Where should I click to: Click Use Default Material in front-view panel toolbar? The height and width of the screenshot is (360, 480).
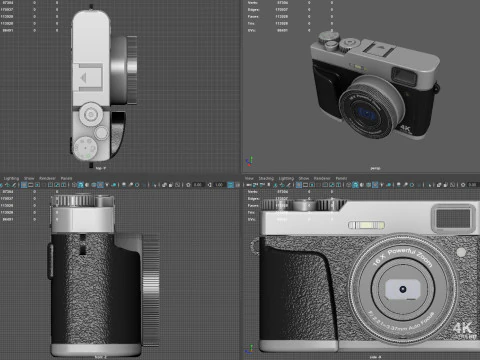click(x=362, y=185)
